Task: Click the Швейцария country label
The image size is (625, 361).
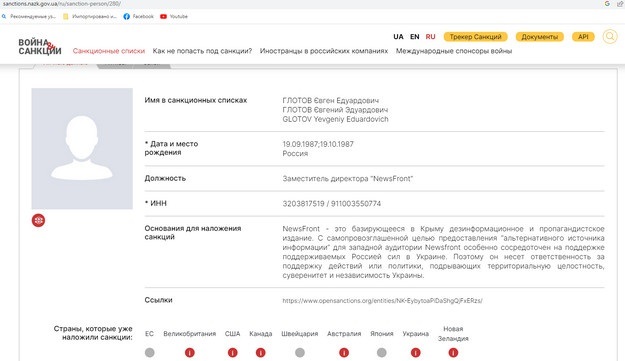Action: click(x=300, y=334)
